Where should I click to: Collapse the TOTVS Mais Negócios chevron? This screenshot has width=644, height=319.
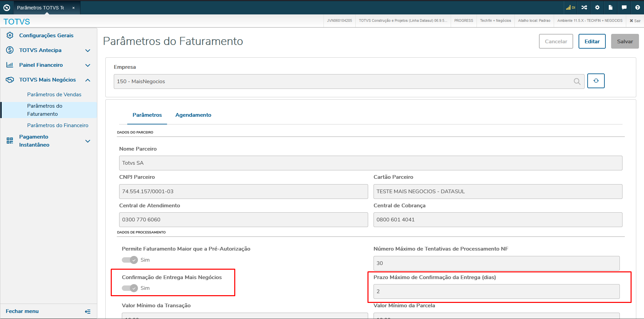tap(88, 80)
